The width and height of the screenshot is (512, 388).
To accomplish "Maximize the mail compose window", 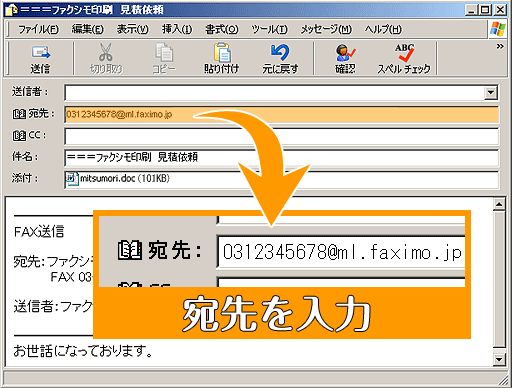I will point(485,10).
